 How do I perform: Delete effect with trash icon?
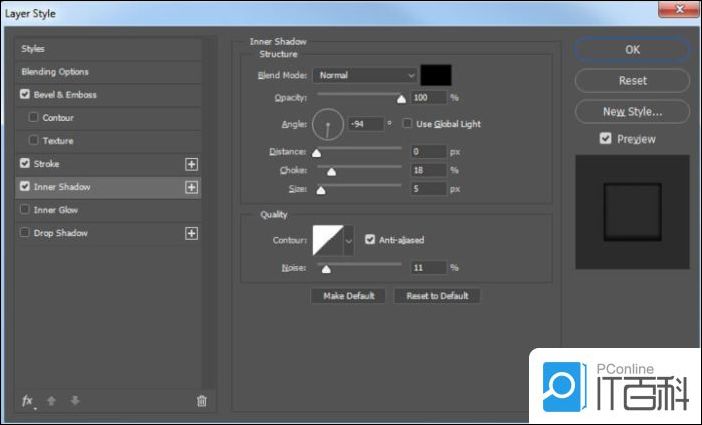pyautogui.click(x=202, y=401)
